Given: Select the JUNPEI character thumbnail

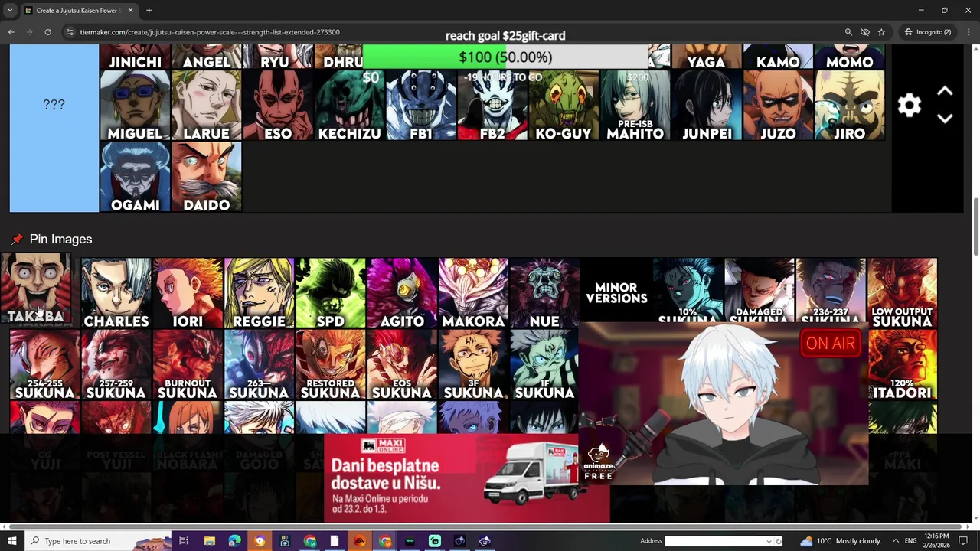Looking at the screenshot, I should (x=706, y=106).
